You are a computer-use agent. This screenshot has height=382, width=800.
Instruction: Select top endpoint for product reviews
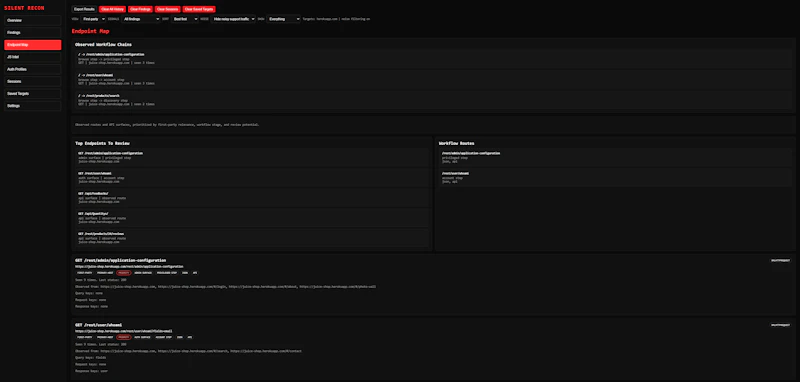[x=252, y=238]
